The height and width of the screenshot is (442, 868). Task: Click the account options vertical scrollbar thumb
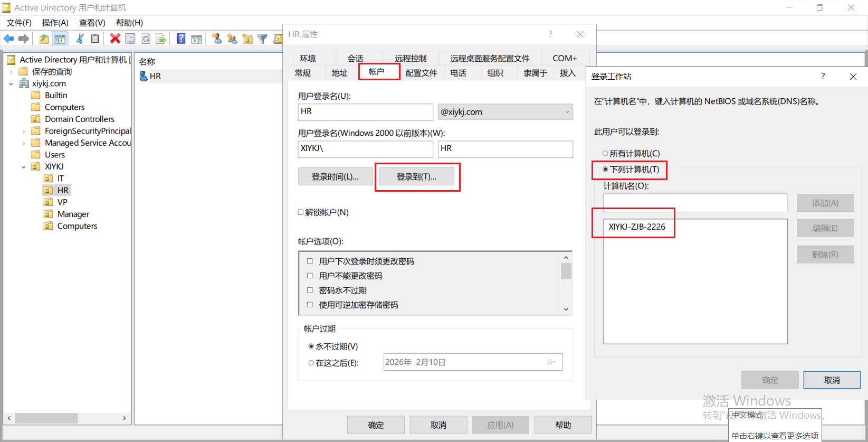tap(566, 271)
